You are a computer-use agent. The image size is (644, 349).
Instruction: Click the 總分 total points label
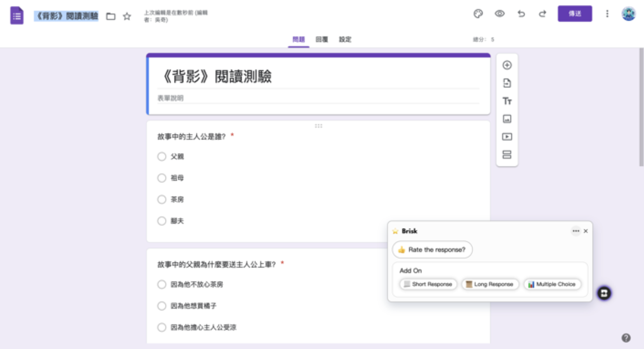click(x=483, y=39)
